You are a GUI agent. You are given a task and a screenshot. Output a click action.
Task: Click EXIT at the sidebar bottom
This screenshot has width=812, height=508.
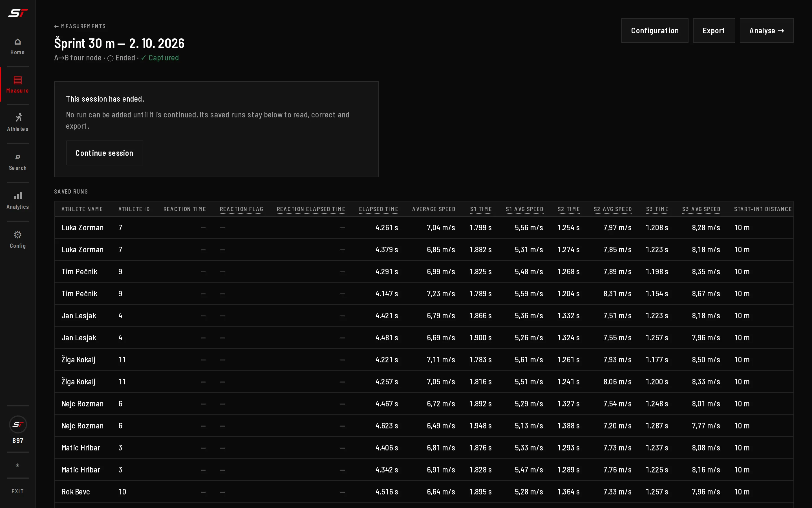pyautogui.click(x=17, y=491)
